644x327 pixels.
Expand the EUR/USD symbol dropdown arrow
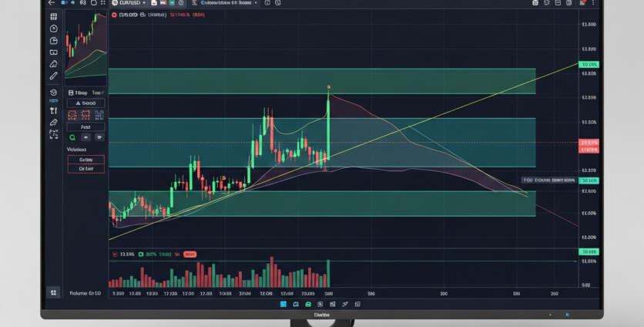(144, 3)
